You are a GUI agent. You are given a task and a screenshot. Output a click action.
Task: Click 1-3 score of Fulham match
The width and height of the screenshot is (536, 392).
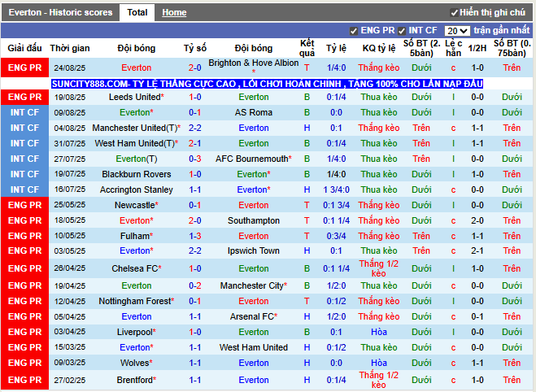click(195, 236)
